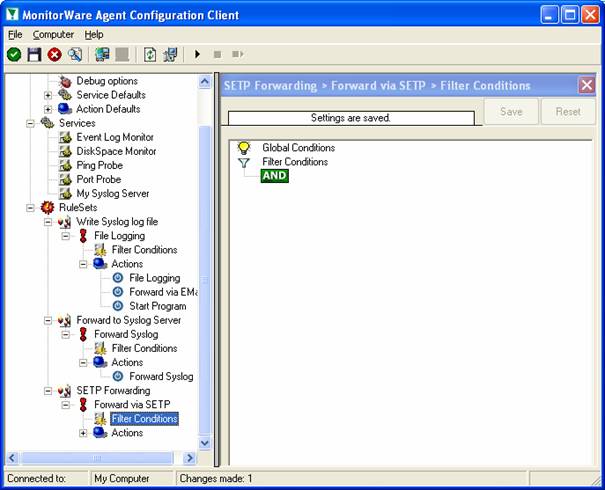Click the green checkmark confirm toolbar icon
The image size is (605, 490).
(x=14, y=54)
